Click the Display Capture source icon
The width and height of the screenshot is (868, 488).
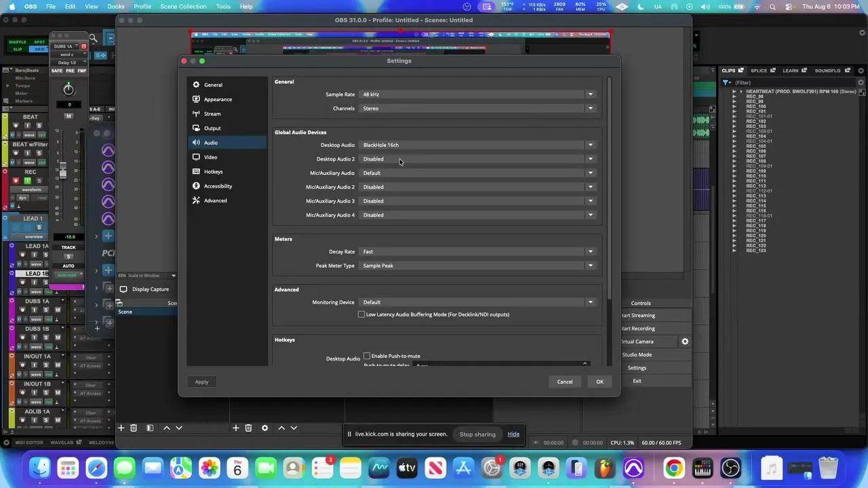[x=123, y=289]
